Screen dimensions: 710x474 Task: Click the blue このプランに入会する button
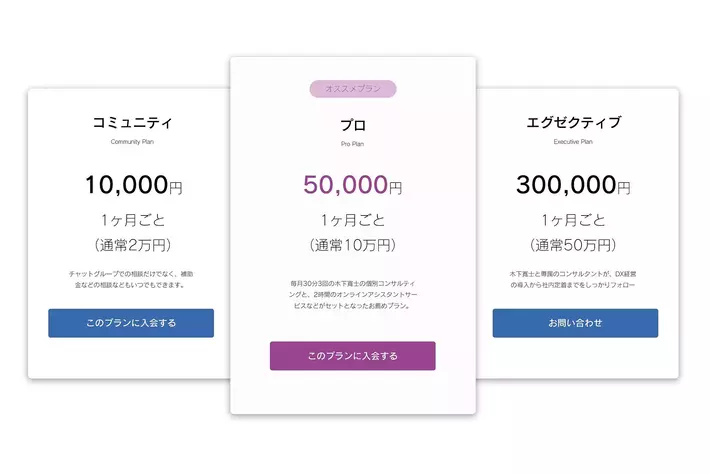(131, 323)
